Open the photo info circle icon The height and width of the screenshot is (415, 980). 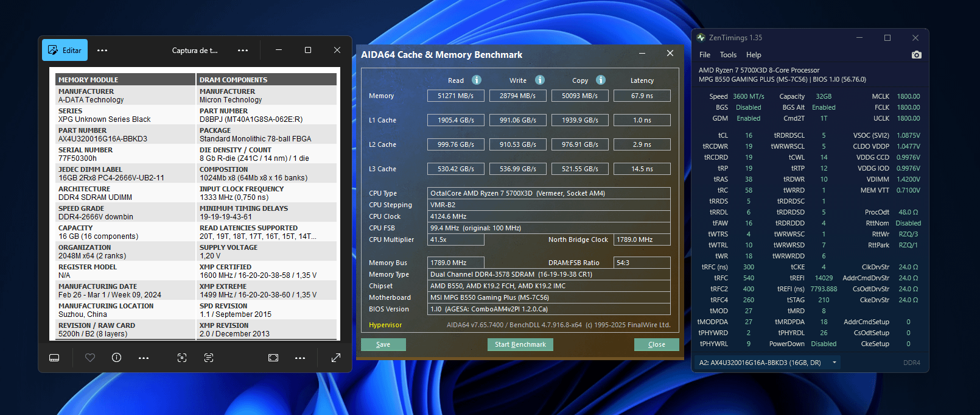(117, 358)
